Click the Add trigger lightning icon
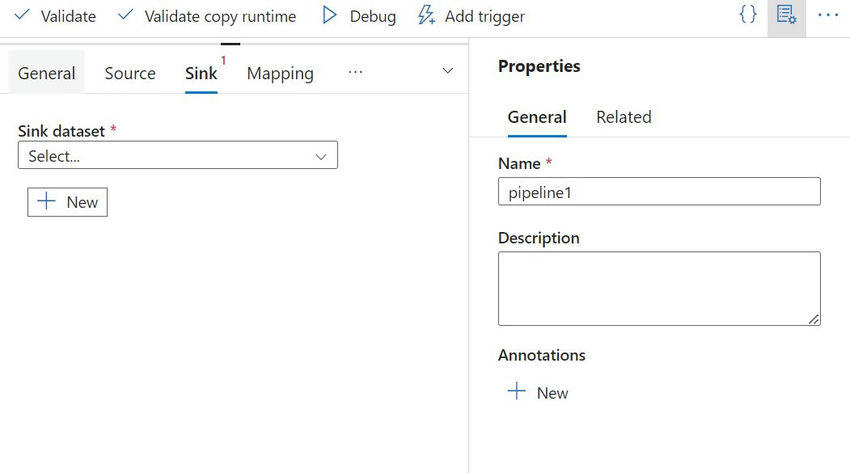 click(x=426, y=16)
